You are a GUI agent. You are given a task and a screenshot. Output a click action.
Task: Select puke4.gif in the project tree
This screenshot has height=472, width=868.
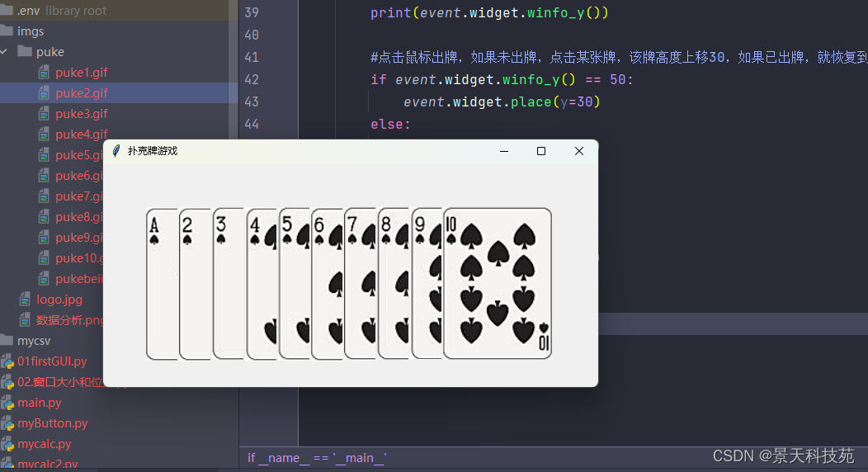pyautogui.click(x=82, y=135)
